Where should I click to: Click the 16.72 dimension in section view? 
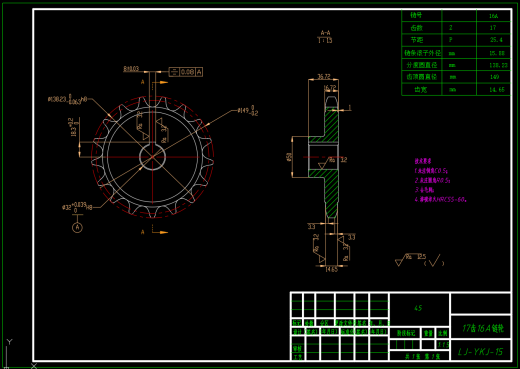pyautogui.click(x=330, y=87)
